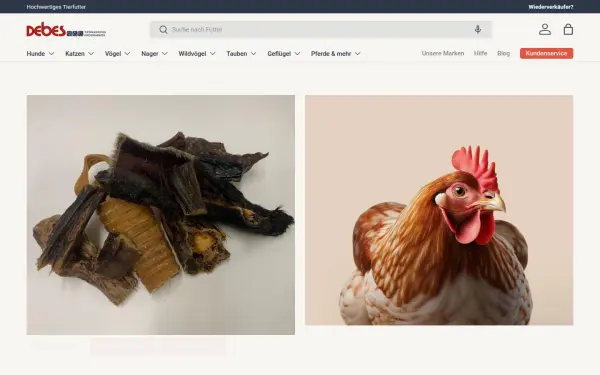600x375 pixels.
Task: Open the Tauben menu
Action: point(236,54)
